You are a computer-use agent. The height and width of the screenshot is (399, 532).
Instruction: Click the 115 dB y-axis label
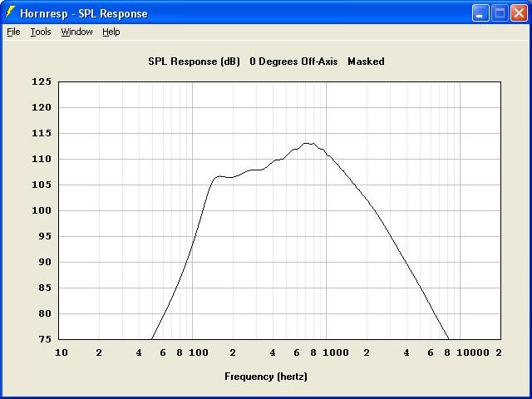(x=42, y=133)
